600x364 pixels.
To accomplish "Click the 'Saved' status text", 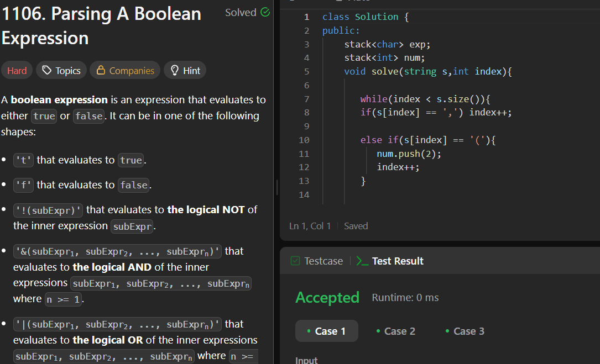I will tap(356, 226).
